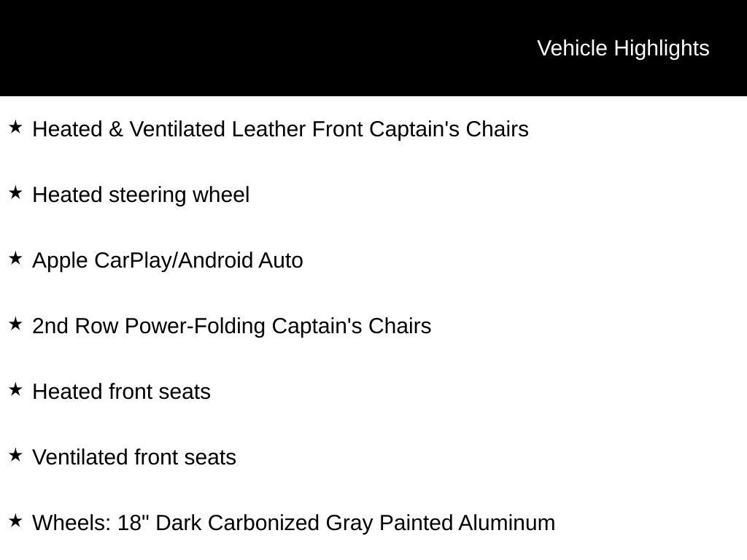Click the star bullet next to Heated steering wheel
This screenshot has width=747, height=560.
point(15,193)
